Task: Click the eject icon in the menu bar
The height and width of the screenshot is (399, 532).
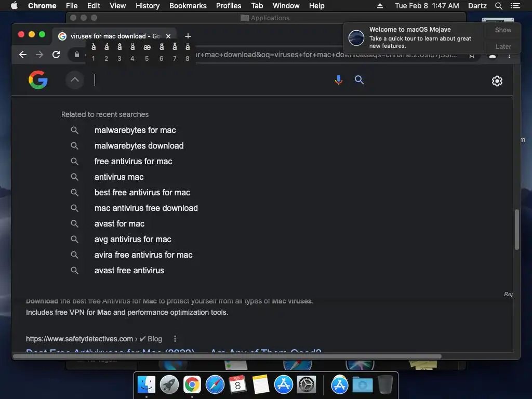Action: click(380, 6)
